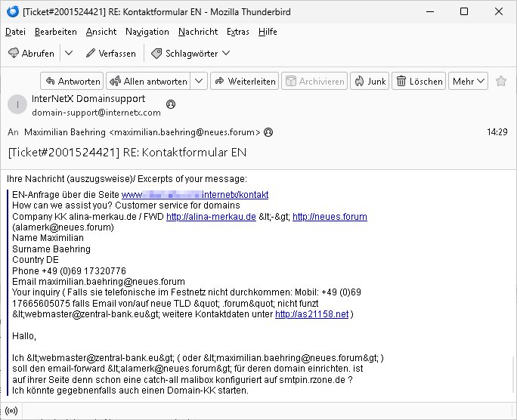Image resolution: width=517 pixels, height=420 pixels.
Task: Open dropdown arrow next to Allen antworten
Action: 199,82
